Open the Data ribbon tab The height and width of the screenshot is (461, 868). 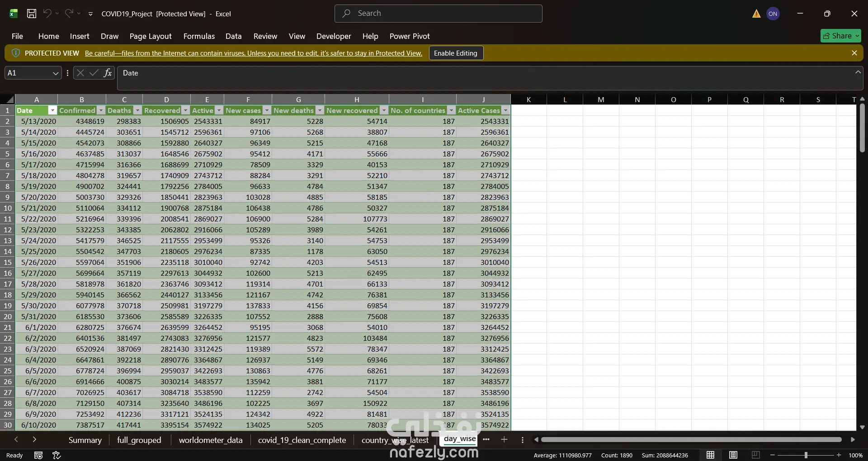tap(233, 36)
